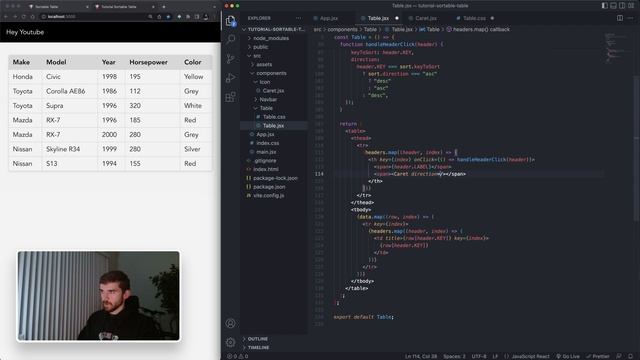Click Prettier in status bar

click(x=598, y=356)
